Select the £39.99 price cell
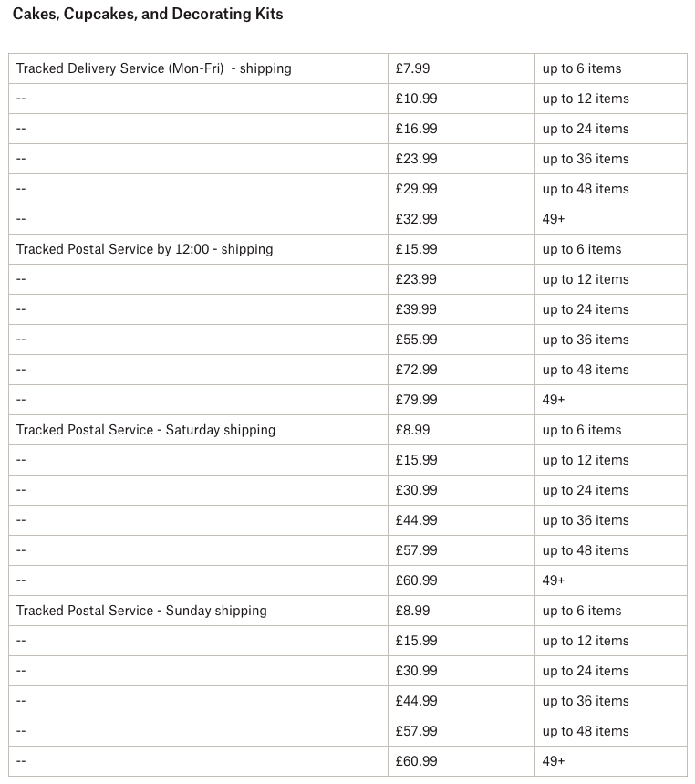The height and width of the screenshot is (784, 695). coord(416,309)
